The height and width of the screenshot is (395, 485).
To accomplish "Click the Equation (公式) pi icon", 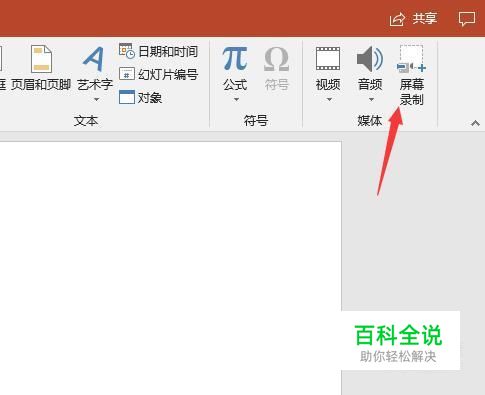I will [x=235, y=59].
